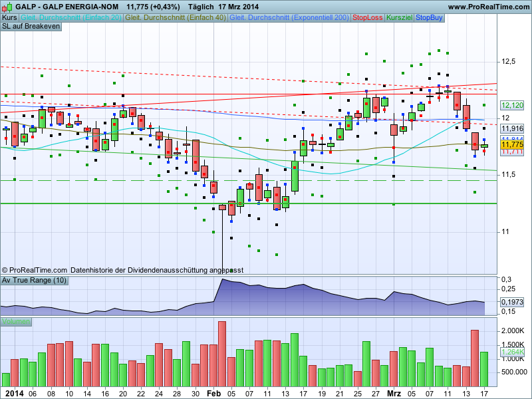Screen dimensions: 532x399
Task: Select the Kurs indicator label
Action: pyautogui.click(x=9, y=18)
